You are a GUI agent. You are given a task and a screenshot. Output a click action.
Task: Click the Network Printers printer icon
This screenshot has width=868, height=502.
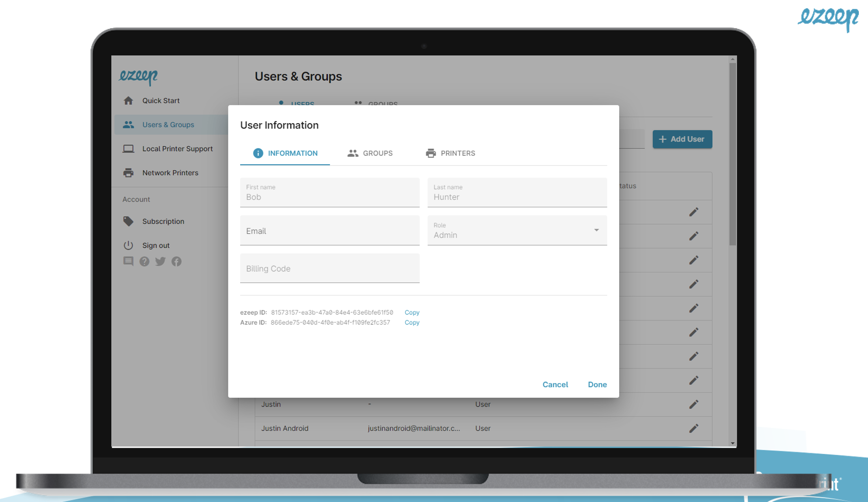(x=128, y=173)
